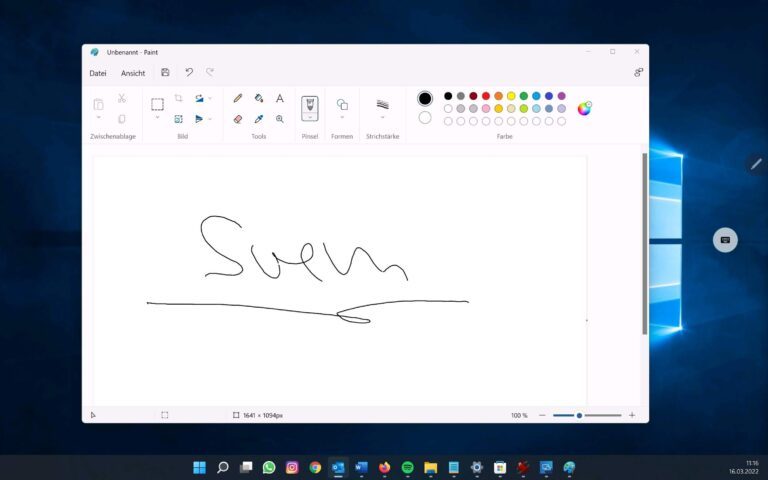Click the Crop icon in the Bild group
768x480 pixels.
tap(178, 98)
